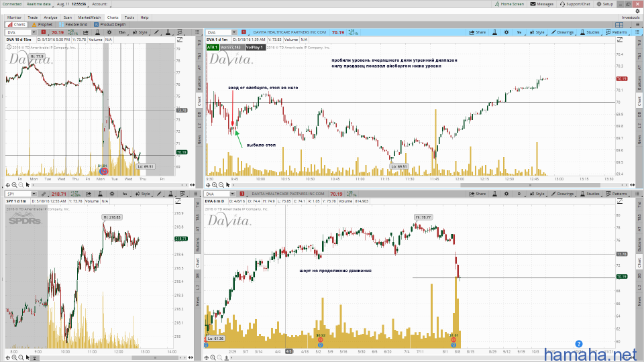Click the gear icon below the window controls
The image size is (644, 362).
[637, 11]
